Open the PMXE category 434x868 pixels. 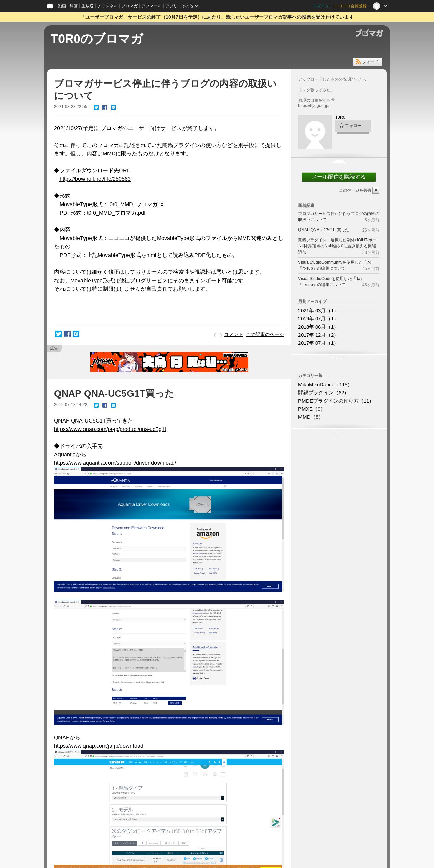(312, 409)
